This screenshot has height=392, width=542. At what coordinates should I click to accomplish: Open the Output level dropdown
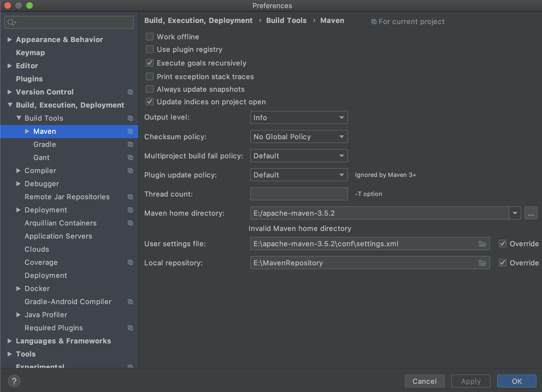coord(299,118)
